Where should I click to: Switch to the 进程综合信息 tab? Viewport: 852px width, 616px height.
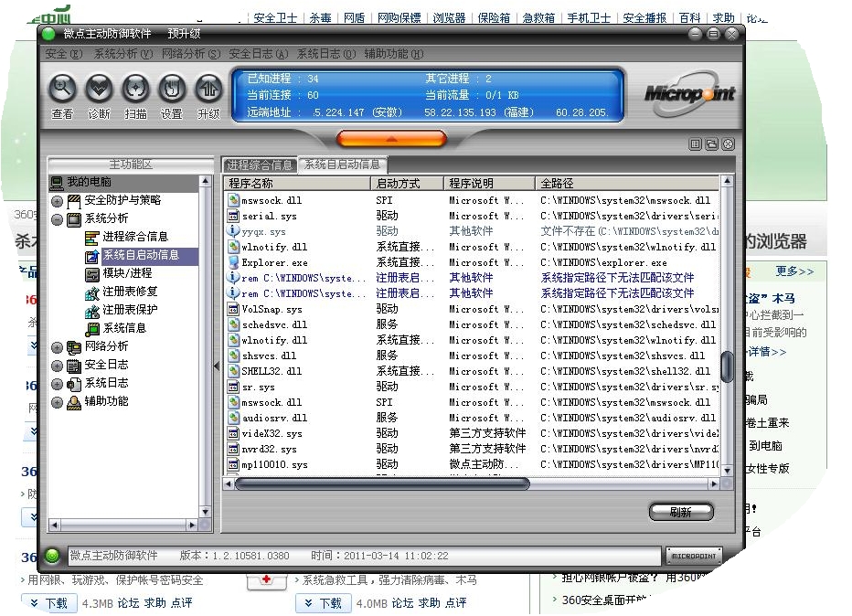tap(260, 165)
